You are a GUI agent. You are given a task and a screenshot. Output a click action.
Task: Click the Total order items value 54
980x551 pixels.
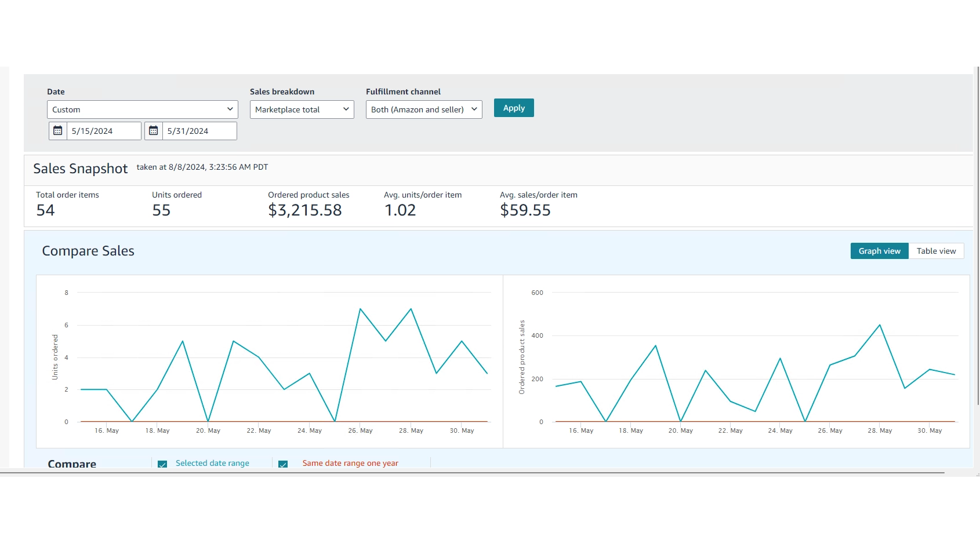45,210
